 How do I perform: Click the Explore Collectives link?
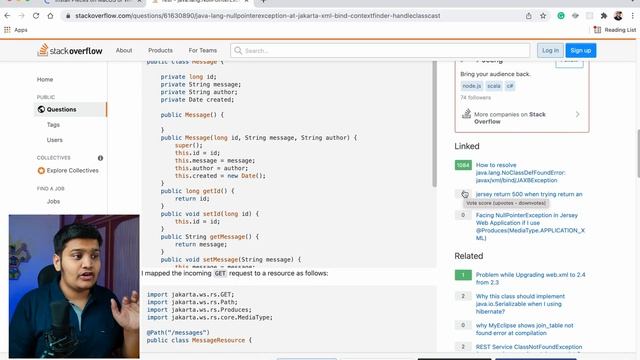point(72,171)
